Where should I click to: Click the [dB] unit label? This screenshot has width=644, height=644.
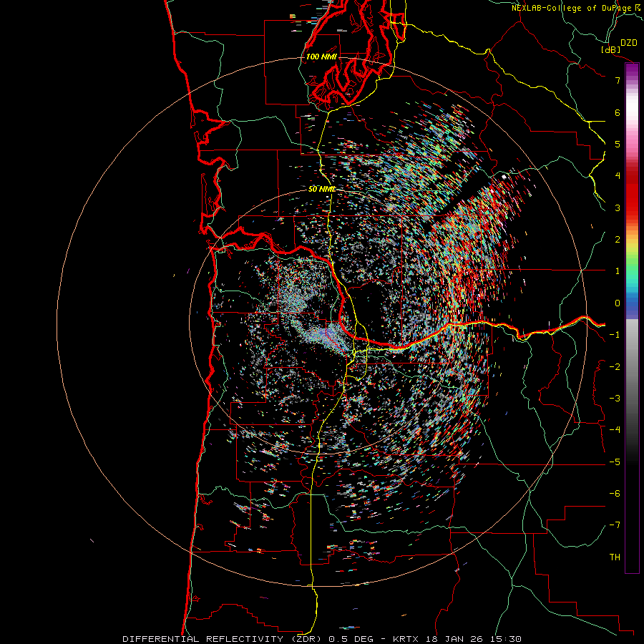tap(611, 49)
